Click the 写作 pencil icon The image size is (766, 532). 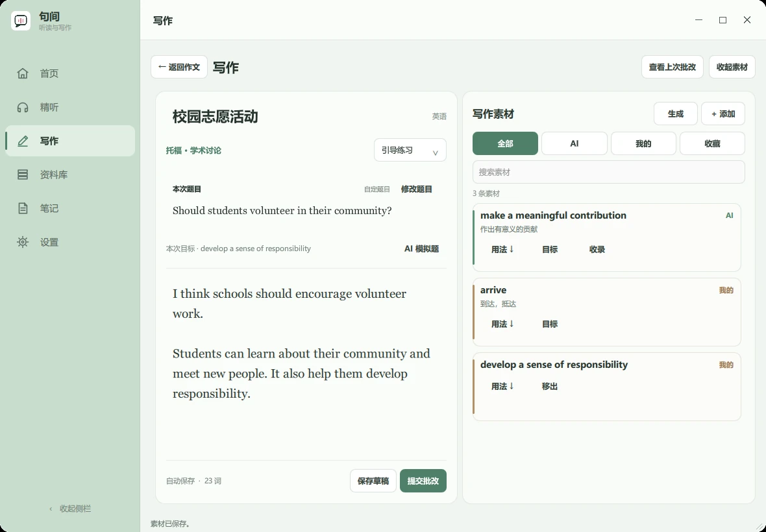click(23, 141)
